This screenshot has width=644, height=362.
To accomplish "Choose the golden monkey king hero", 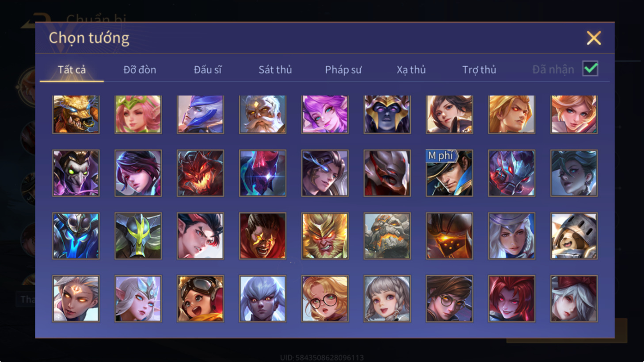I will [x=325, y=236].
